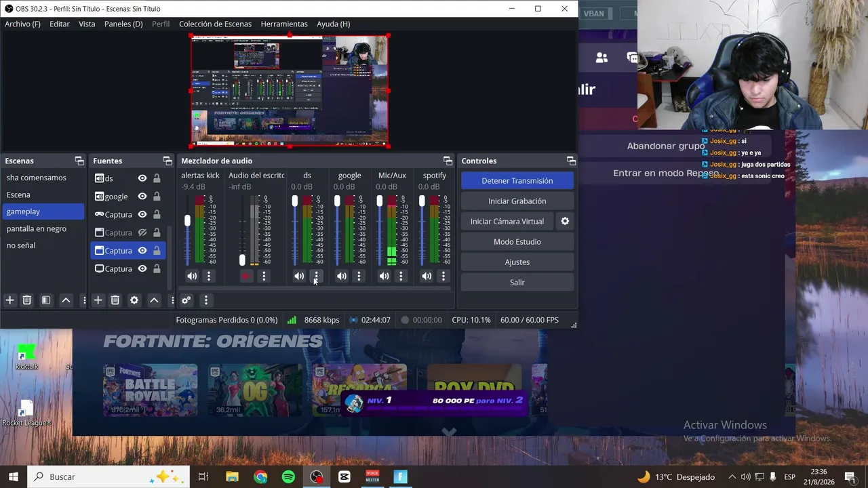Show hidden system tray icons chevron
This screenshot has width=868, height=488.
pos(732,477)
